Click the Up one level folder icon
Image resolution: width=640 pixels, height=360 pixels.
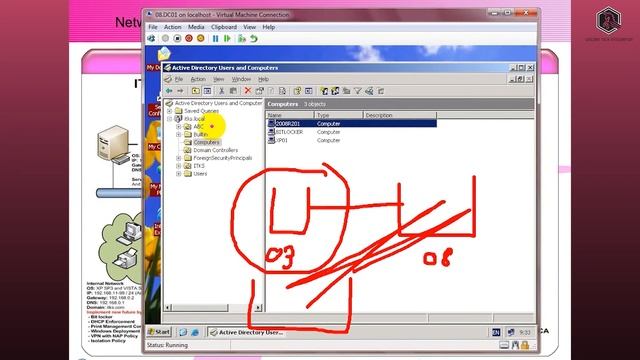(x=196, y=91)
